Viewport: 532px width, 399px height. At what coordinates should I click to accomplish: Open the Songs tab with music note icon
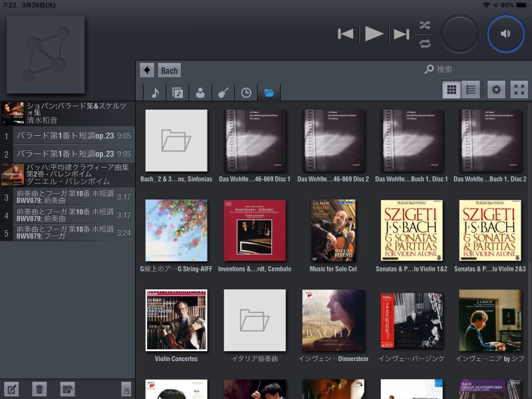154,92
